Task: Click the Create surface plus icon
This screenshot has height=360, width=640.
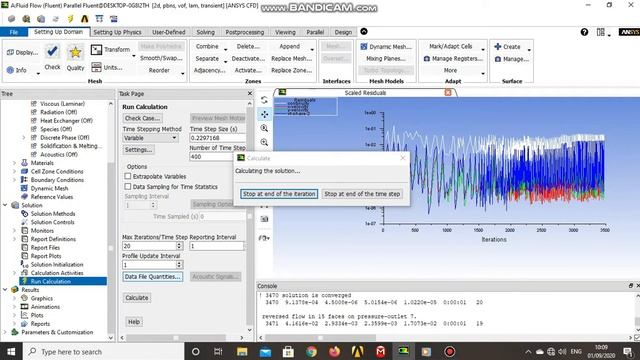Action: [498, 47]
